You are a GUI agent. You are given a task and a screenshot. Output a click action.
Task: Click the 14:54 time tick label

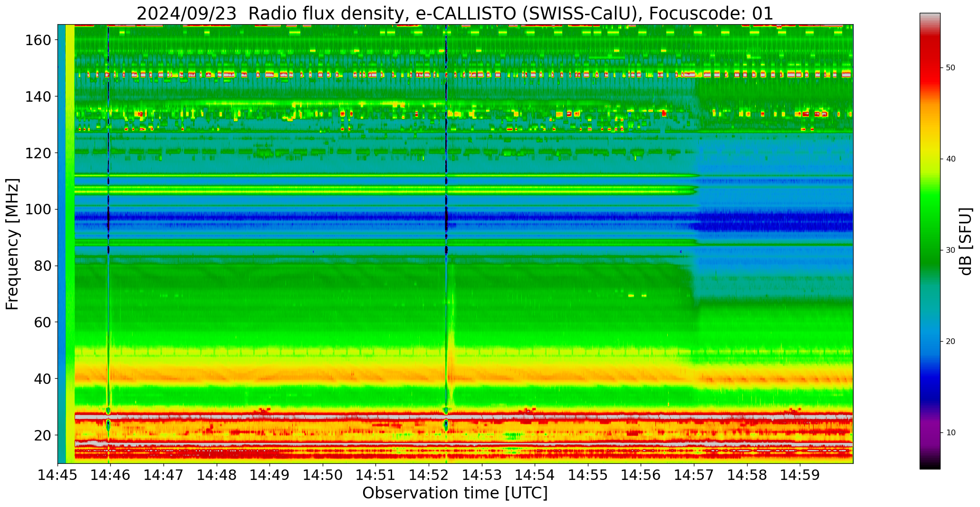pyautogui.click(x=535, y=475)
